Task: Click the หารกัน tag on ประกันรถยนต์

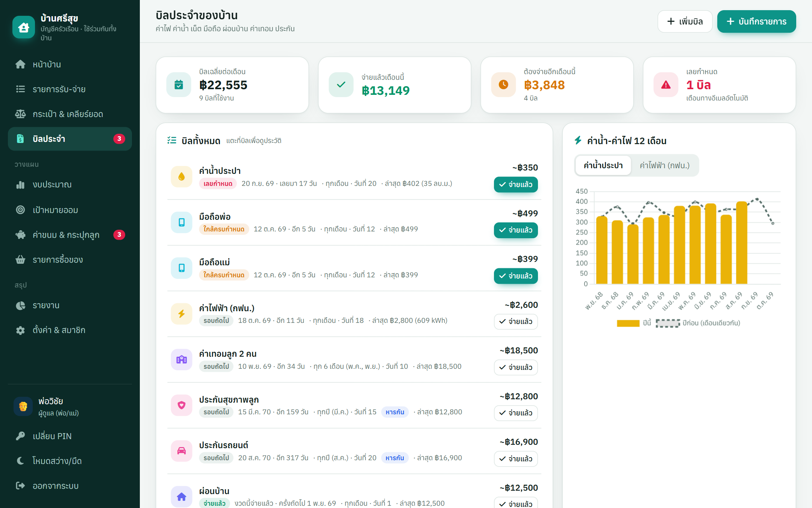Action: (x=395, y=458)
